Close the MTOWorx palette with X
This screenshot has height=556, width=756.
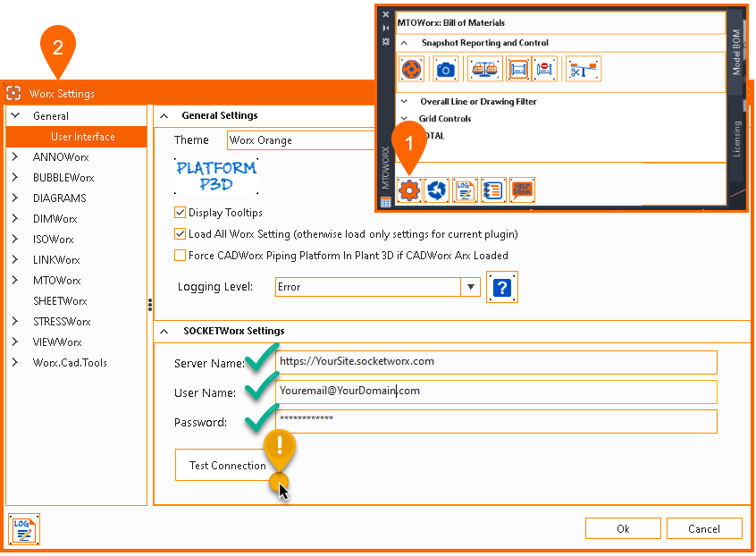386,14
